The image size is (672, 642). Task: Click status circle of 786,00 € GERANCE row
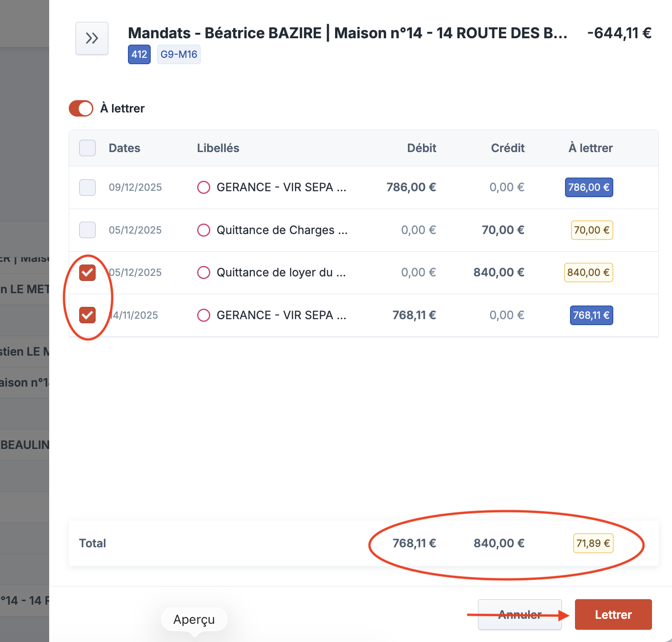point(204,187)
